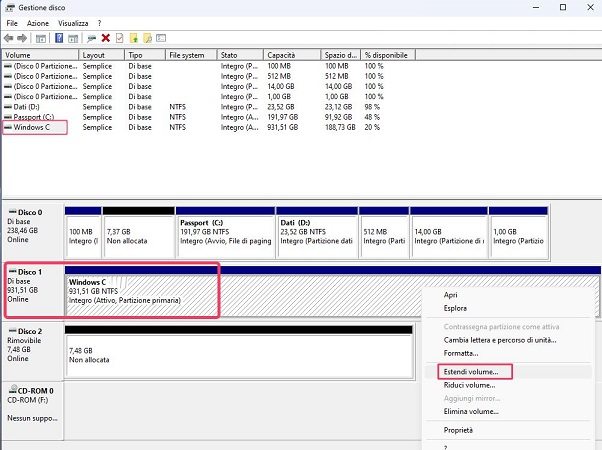
Task: Click the checkmark properties toolbar icon
Action: [x=119, y=38]
